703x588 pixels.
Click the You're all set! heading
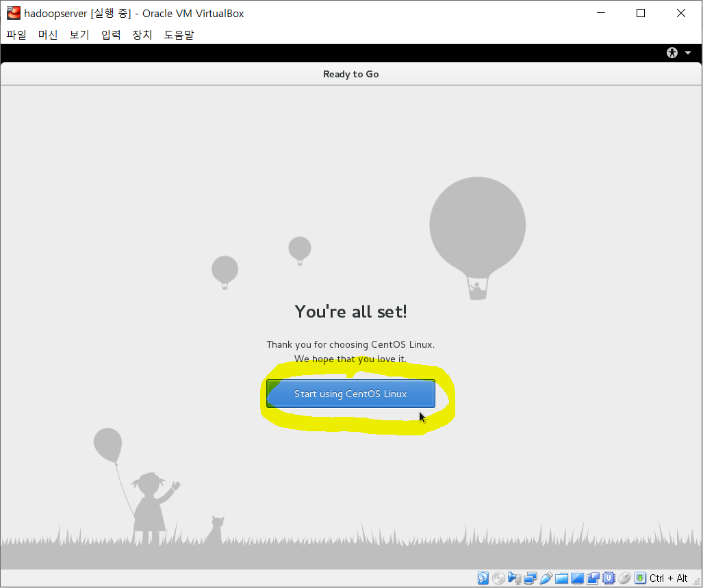(350, 311)
